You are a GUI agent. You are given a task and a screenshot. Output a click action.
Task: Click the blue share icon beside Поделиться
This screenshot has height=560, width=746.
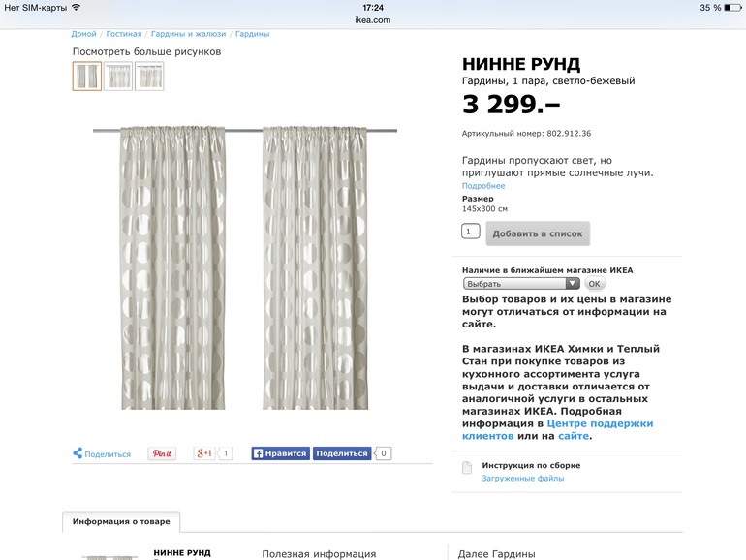(78, 453)
